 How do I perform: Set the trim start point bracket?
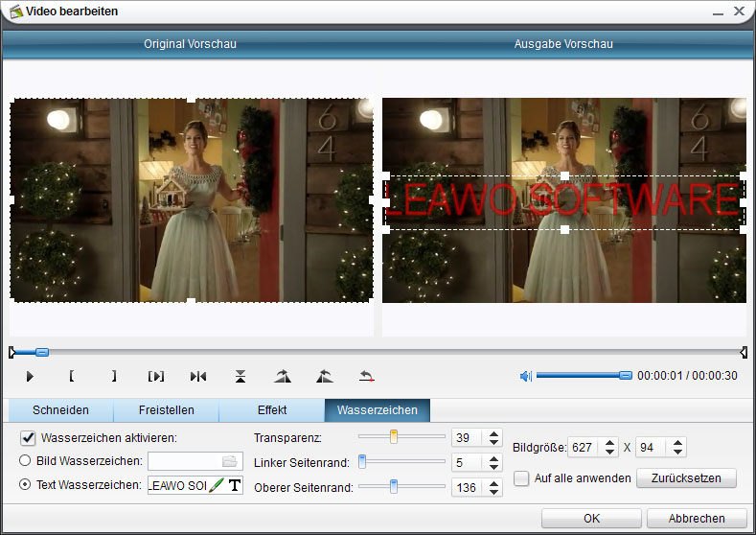(72, 377)
